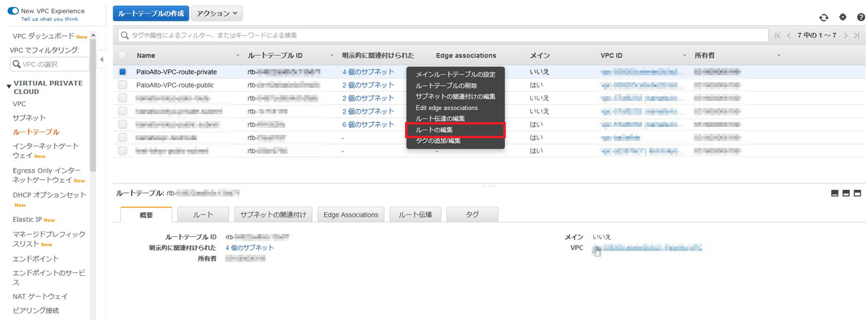Click the VPC ID column header
The width and height of the screenshot is (868, 320).
tap(612, 56)
